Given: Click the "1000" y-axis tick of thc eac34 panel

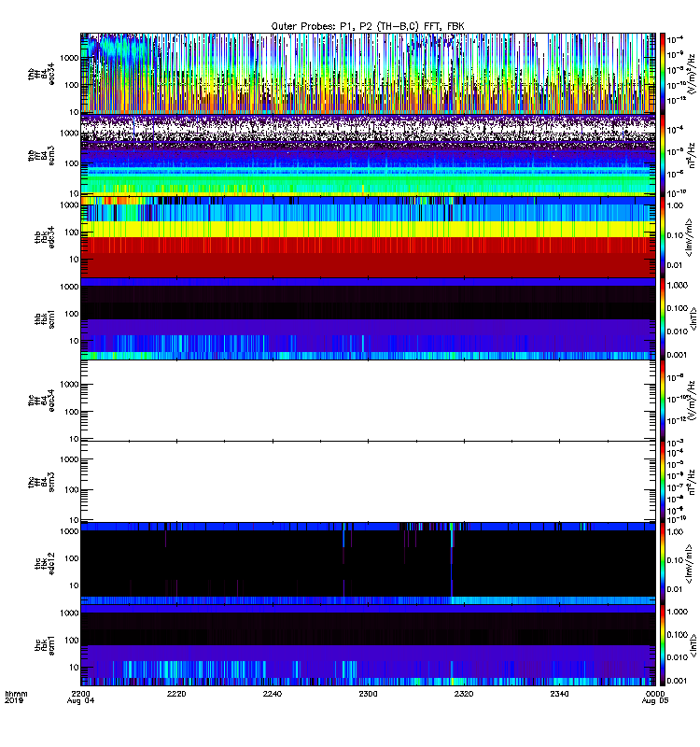Looking at the screenshot, I should 69,385.
